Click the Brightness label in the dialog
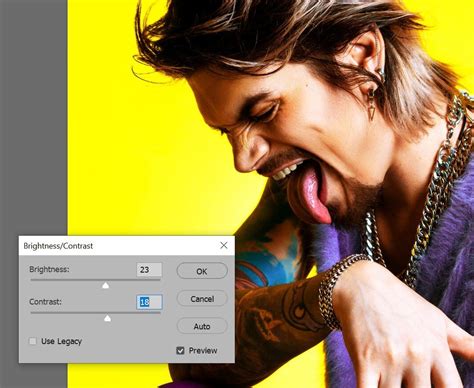Screen dimensions: 474x388 49,269
